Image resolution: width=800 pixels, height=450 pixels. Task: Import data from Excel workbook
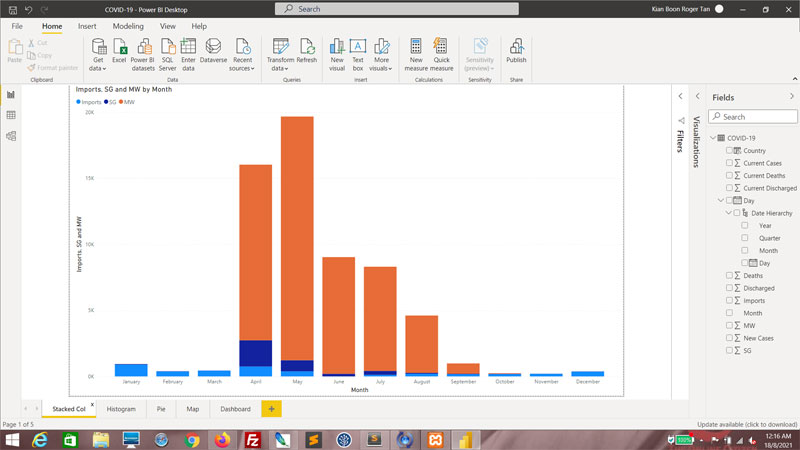119,51
